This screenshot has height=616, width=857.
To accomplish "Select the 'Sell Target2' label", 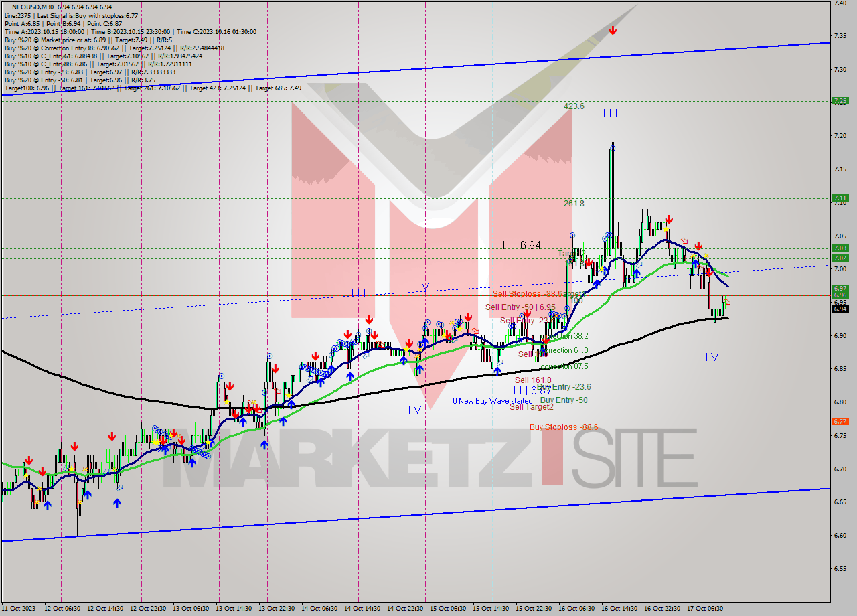I will [532, 407].
